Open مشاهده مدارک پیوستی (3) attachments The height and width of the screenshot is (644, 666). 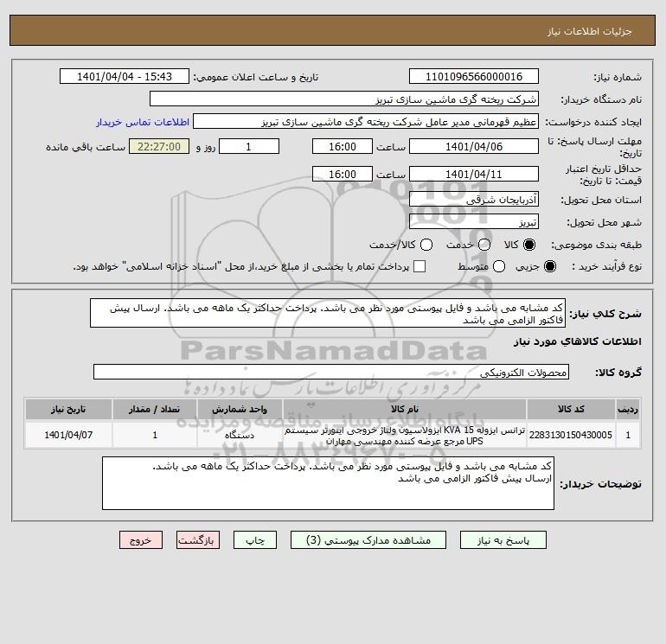point(368,540)
